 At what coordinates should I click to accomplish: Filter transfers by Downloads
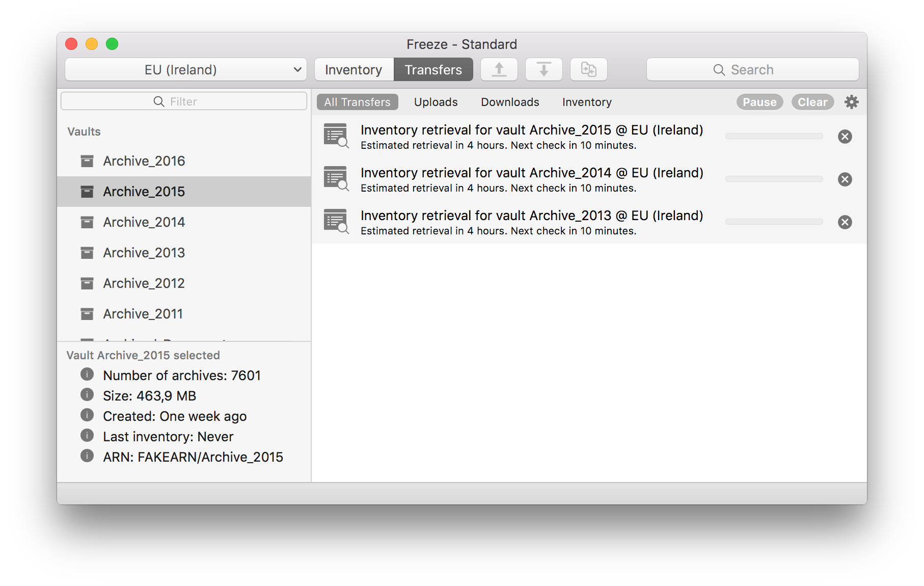[510, 102]
